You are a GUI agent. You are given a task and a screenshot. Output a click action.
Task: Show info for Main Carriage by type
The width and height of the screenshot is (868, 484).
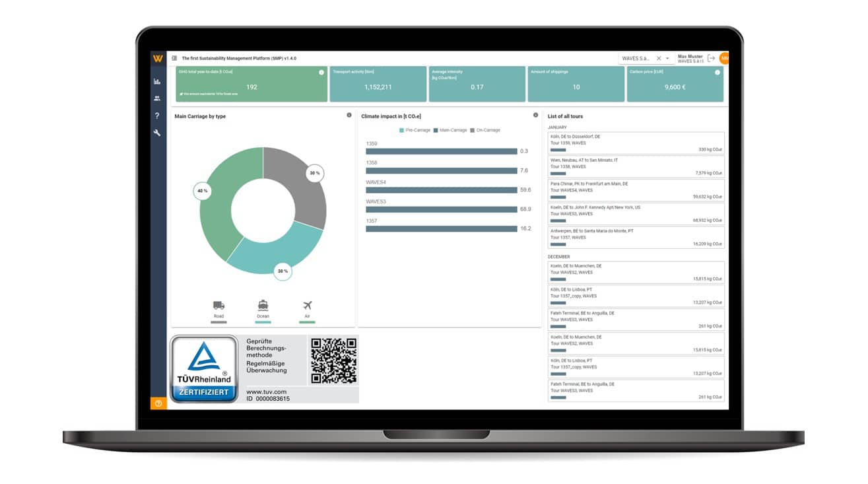349,115
